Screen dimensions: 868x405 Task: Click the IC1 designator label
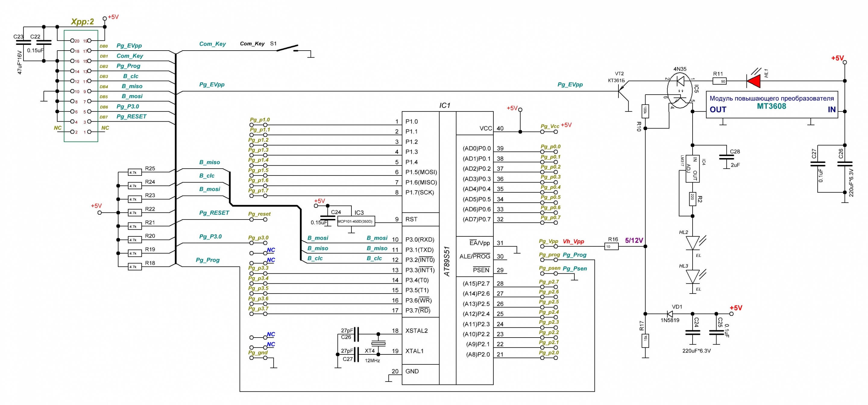pos(445,105)
